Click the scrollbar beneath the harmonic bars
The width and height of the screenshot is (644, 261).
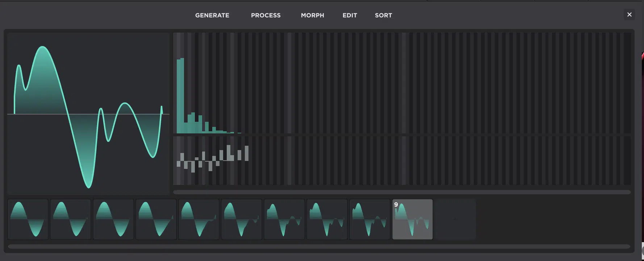coord(401,192)
